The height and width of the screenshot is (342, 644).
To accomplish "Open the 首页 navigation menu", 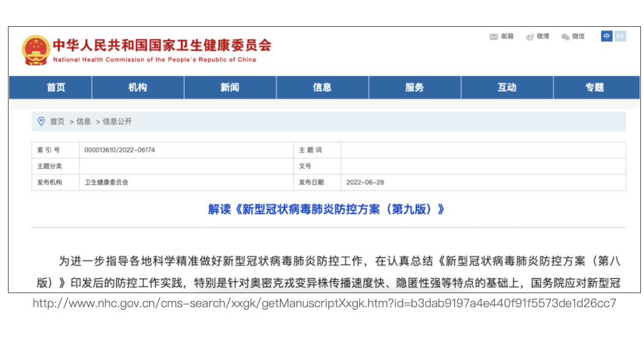I will [x=51, y=87].
